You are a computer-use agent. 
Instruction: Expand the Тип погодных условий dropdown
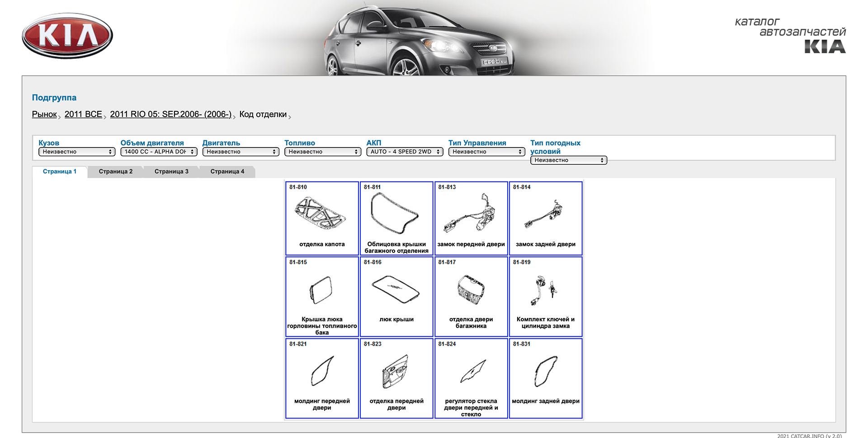[x=568, y=160]
